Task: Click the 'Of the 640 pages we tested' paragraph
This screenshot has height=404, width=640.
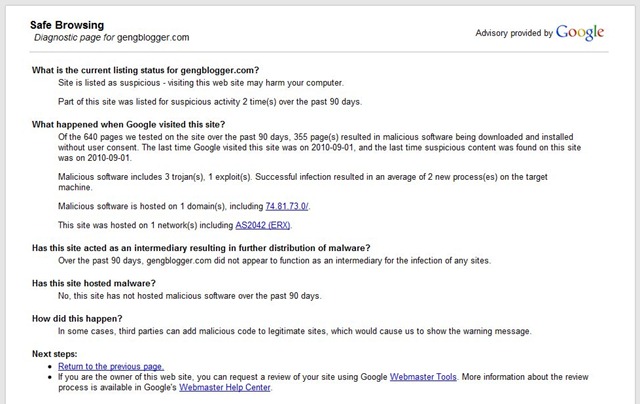Action: [x=320, y=147]
